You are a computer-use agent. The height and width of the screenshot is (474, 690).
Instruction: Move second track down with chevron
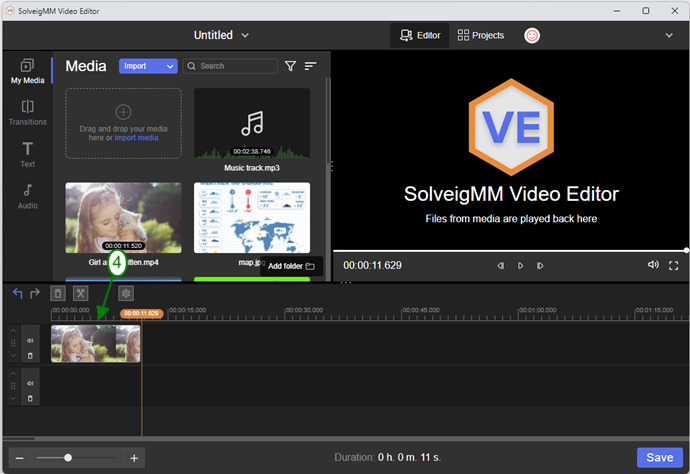click(x=13, y=398)
